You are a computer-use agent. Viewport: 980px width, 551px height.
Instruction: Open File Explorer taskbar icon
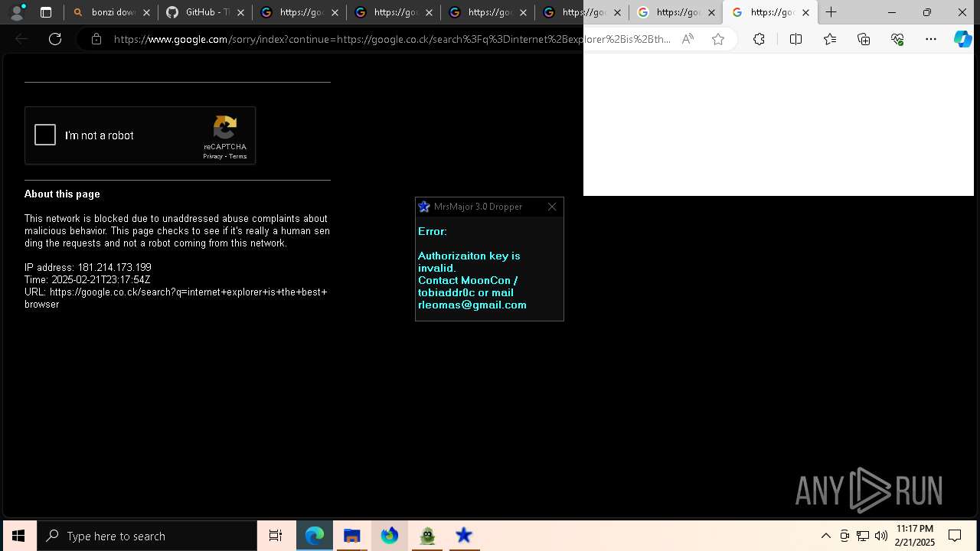(352, 536)
